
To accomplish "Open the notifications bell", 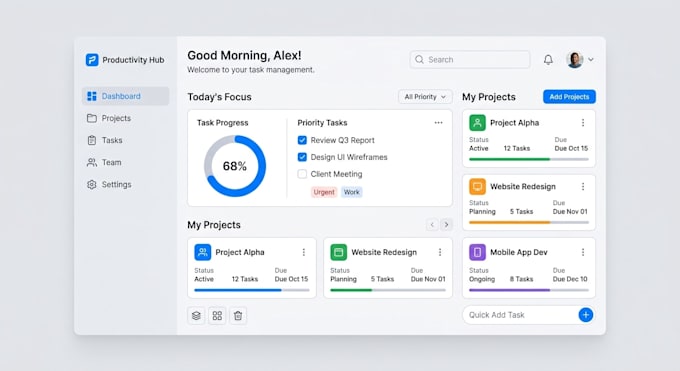I will point(548,59).
